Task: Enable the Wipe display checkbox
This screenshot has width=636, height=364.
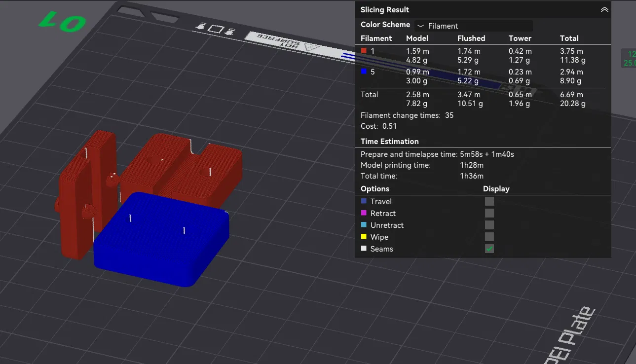Action: point(489,237)
